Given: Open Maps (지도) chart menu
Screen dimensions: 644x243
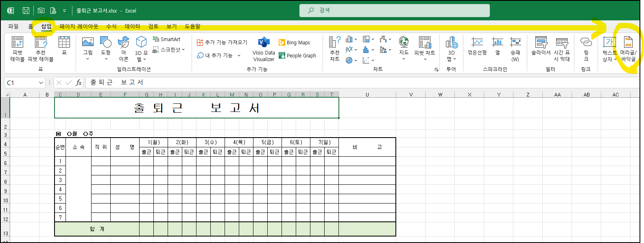Looking at the screenshot, I should point(404,48).
